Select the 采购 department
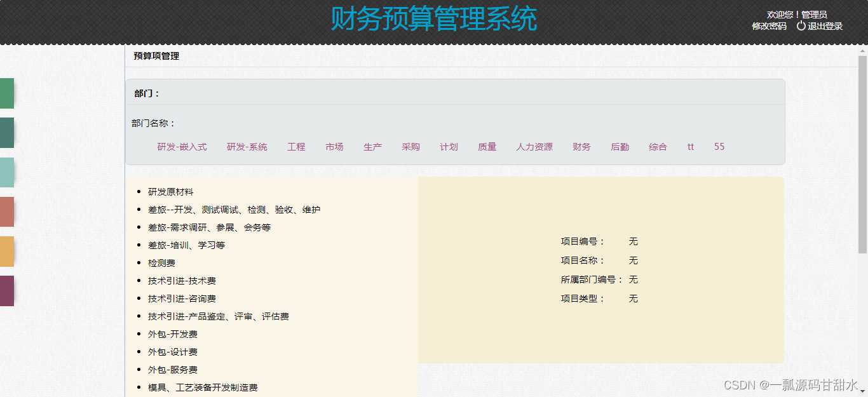Screen dimensions: 868x397 click(410, 147)
